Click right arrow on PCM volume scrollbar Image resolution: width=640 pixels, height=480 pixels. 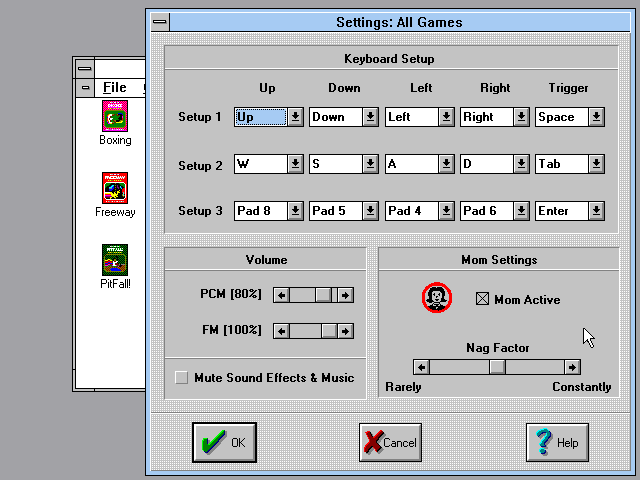345,295
